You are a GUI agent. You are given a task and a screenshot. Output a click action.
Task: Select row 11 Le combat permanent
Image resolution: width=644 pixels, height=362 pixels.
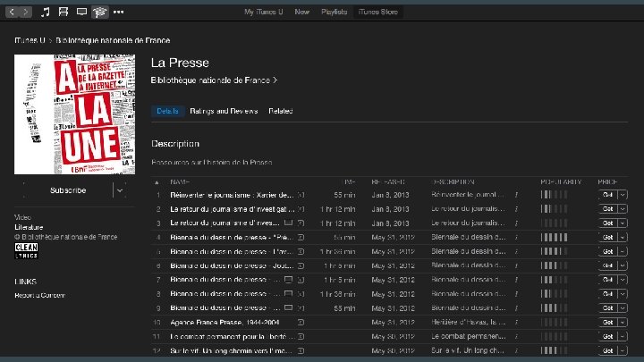389,337
